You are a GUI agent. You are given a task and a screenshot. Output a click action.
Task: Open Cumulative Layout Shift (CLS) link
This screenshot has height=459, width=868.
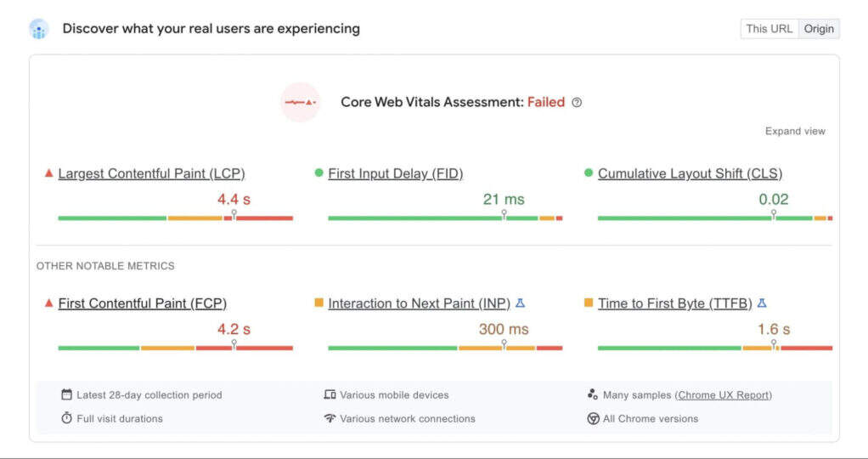coord(690,173)
